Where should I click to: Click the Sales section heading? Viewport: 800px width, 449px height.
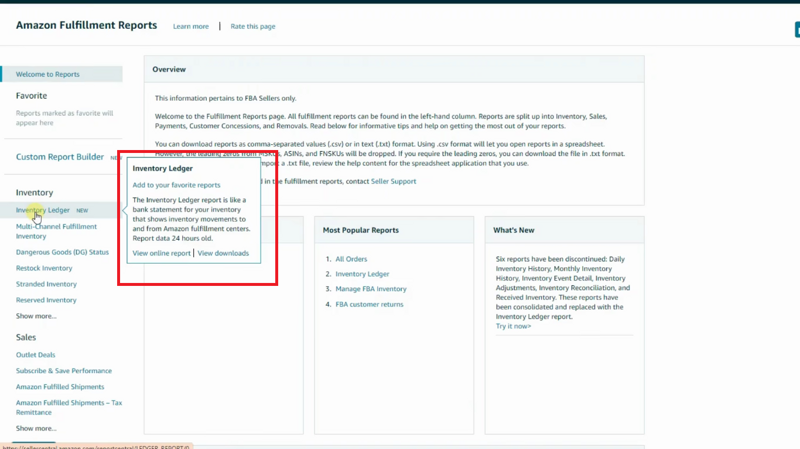click(x=26, y=337)
